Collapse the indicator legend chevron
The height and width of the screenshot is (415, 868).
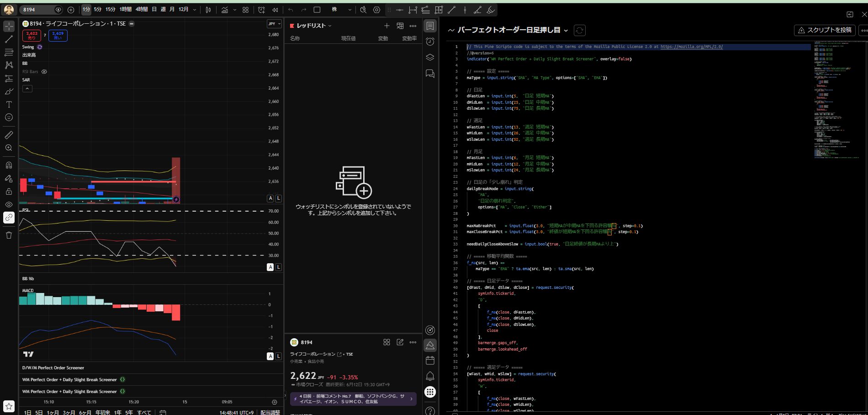pos(27,89)
